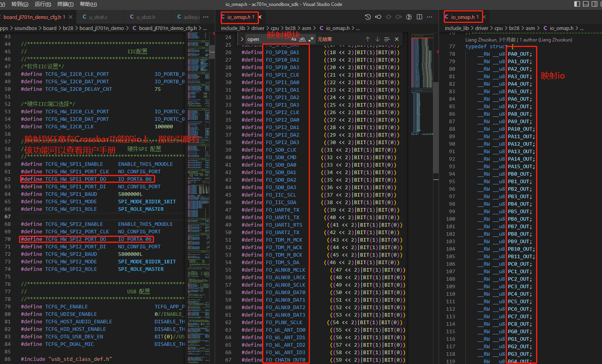
Task: Close the rightmost io_omap.h tab
Action: (484, 17)
